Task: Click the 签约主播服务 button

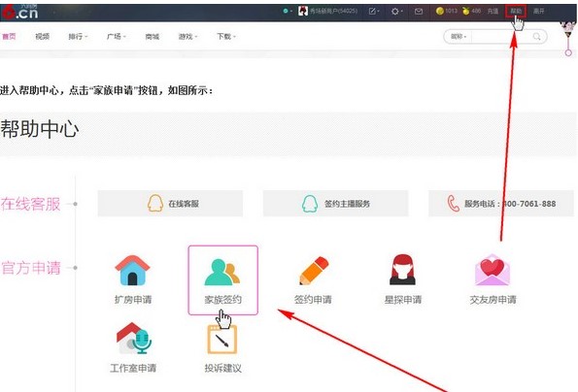Action: click(x=335, y=204)
